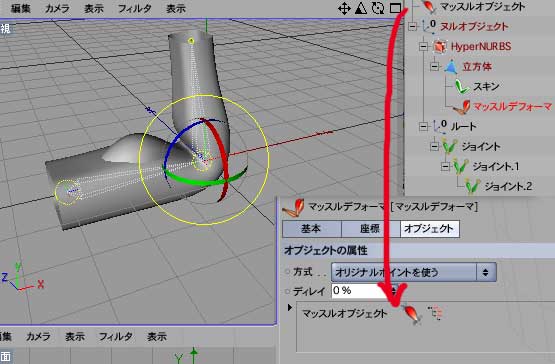
Task: Click the ジョイント.2 joint icon
Action: [x=472, y=186]
